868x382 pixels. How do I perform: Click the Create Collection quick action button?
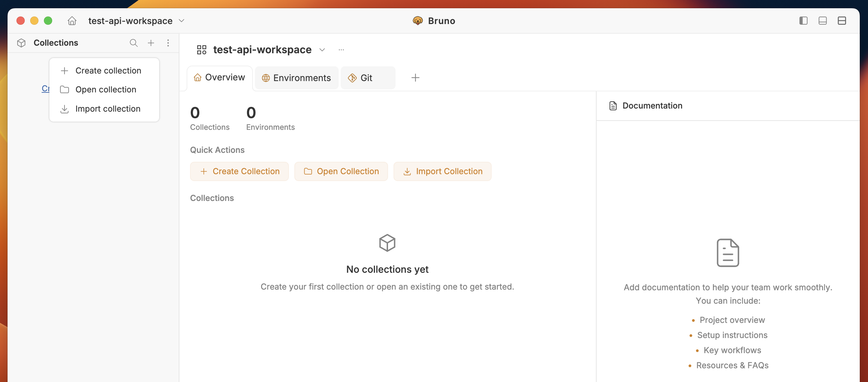[x=239, y=171]
